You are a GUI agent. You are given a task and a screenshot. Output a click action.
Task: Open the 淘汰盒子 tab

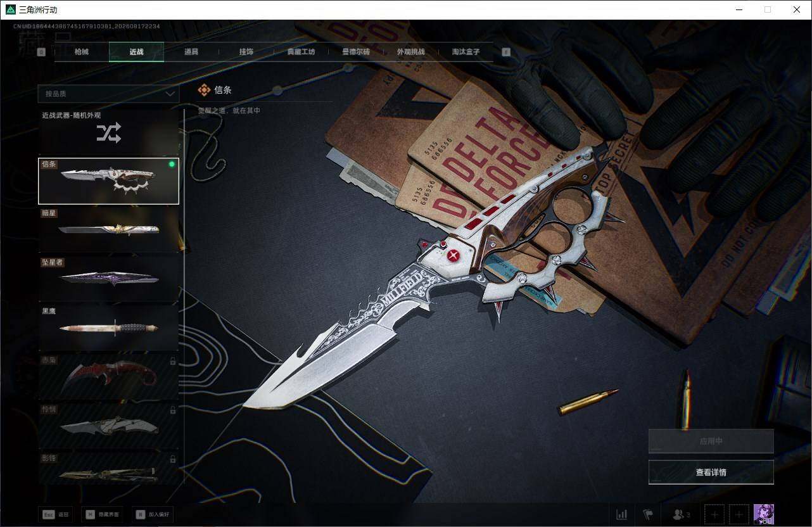466,51
